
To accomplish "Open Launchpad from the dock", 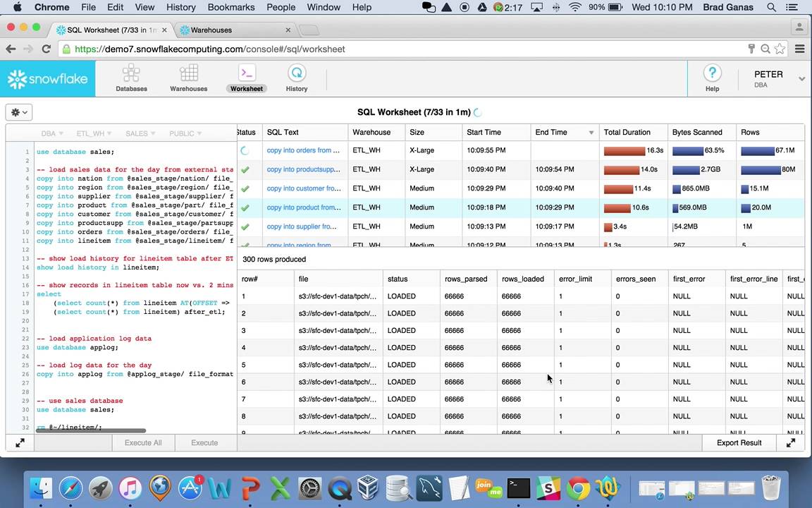I will (x=101, y=488).
